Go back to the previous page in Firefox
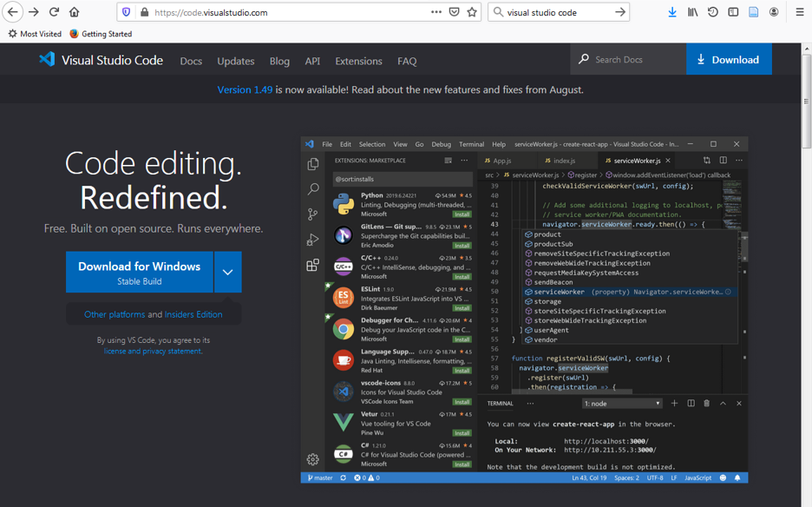The image size is (812, 507). [x=13, y=12]
